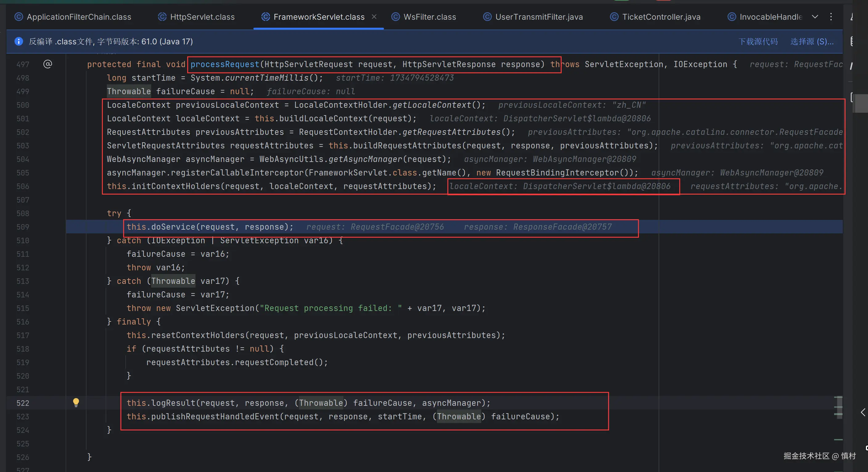
Task: Click the left-pointing chevron on right edge
Action: click(862, 412)
